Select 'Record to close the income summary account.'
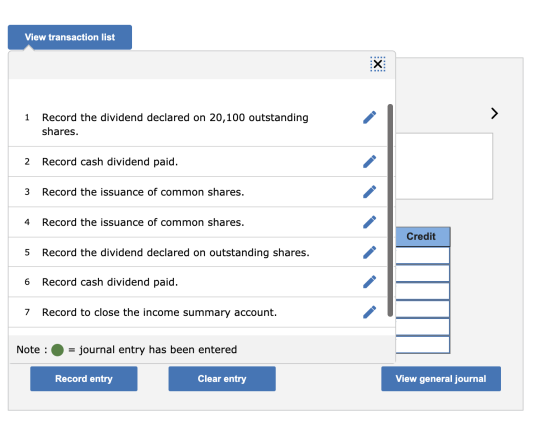The width and height of the screenshot is (560, 444). (159, 312)
